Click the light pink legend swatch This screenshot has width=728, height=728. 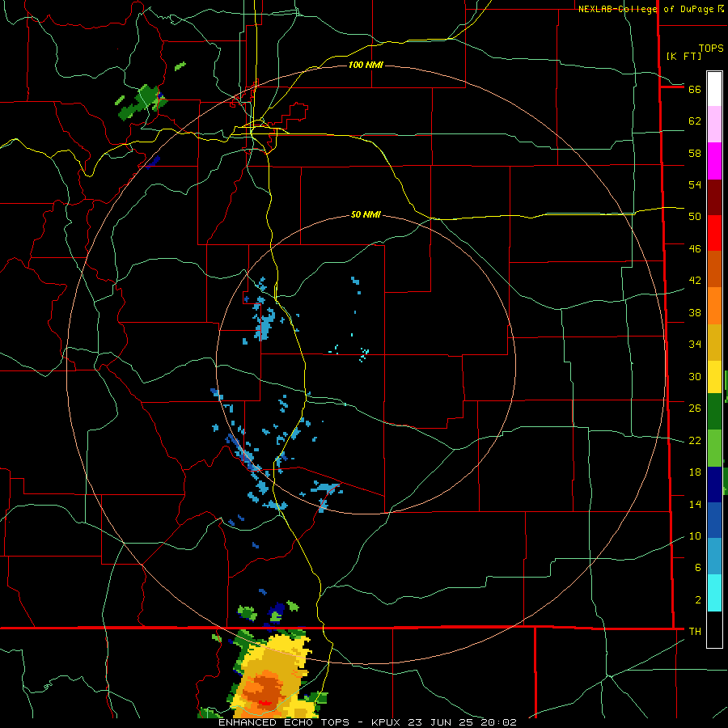[x=714, y=124]
